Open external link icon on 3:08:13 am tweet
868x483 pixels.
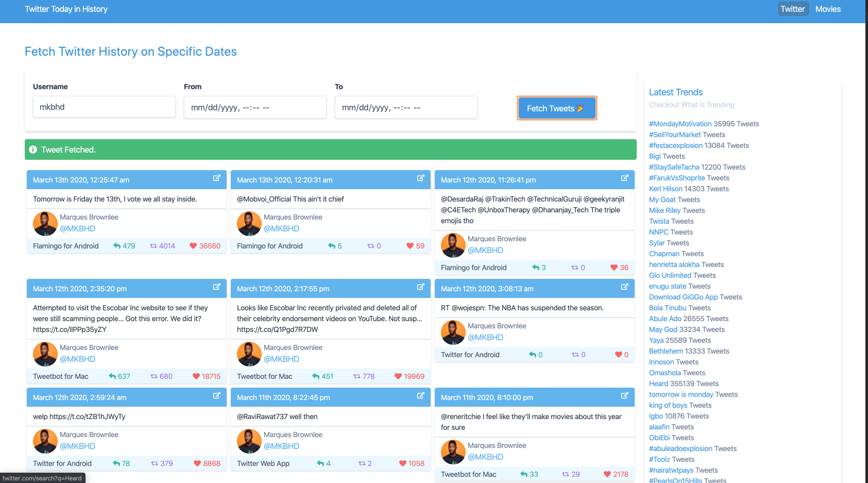click(625, 287)
